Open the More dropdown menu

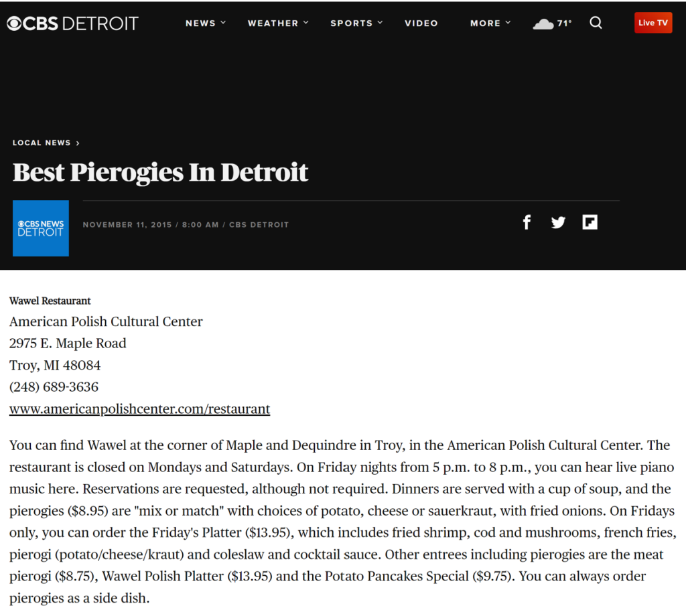pyautogui.click(x=490, y=23)
